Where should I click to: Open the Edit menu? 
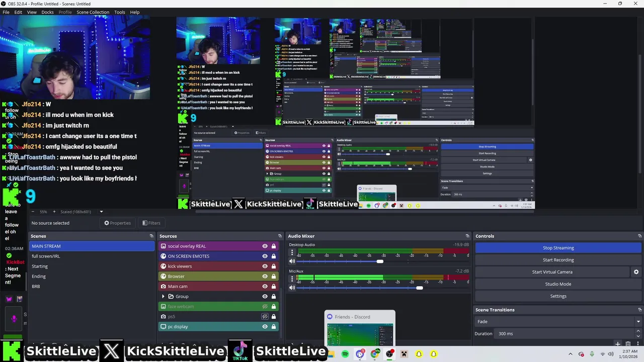coord(18,12)
